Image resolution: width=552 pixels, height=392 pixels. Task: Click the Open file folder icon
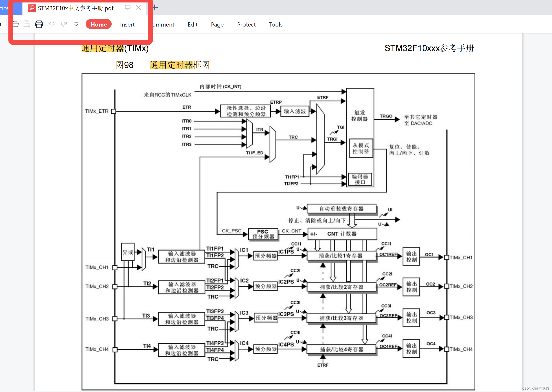tap(16, 24)
